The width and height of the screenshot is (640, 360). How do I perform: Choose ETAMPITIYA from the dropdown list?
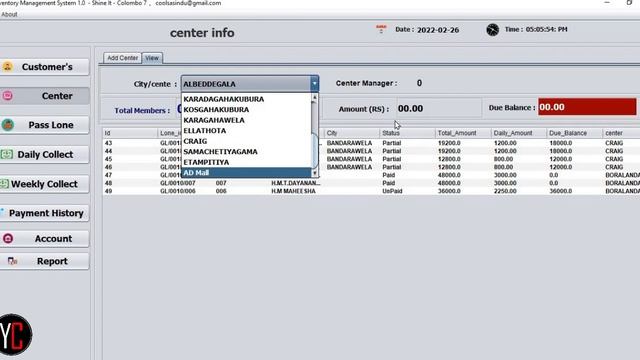(x=247, y=162)
